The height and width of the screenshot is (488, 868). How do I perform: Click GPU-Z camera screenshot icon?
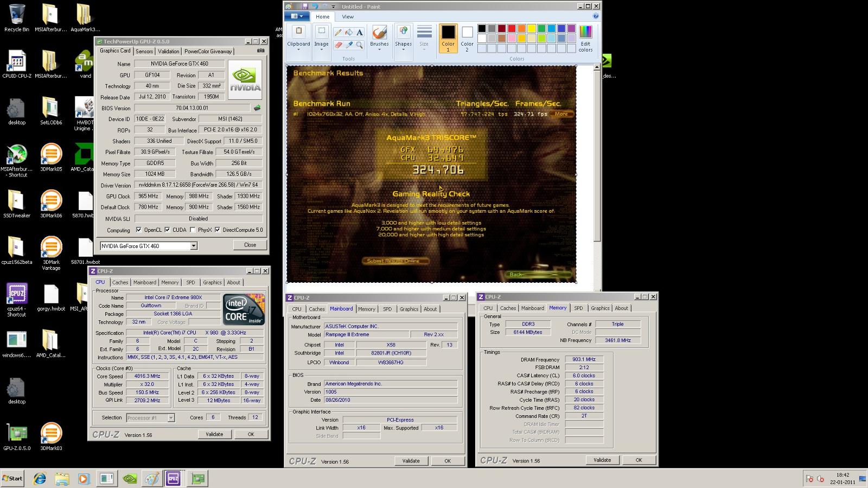pyautogui.click(x=260, y=50)
